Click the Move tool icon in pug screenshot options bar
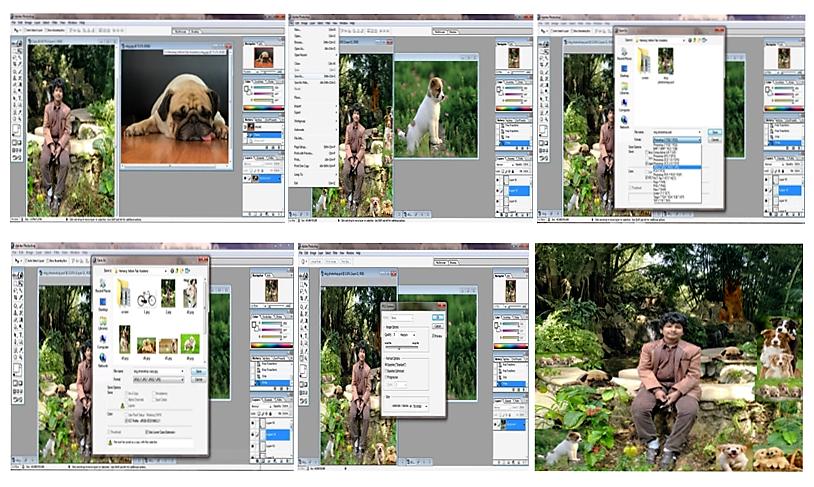The width and height of the screenshot is (814, 487). (x=16, y=30)
